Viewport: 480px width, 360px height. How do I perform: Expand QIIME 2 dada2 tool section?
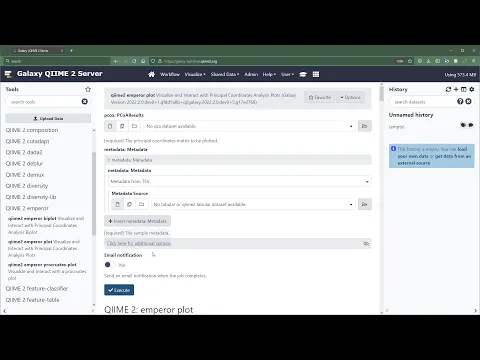click(24, 152)
